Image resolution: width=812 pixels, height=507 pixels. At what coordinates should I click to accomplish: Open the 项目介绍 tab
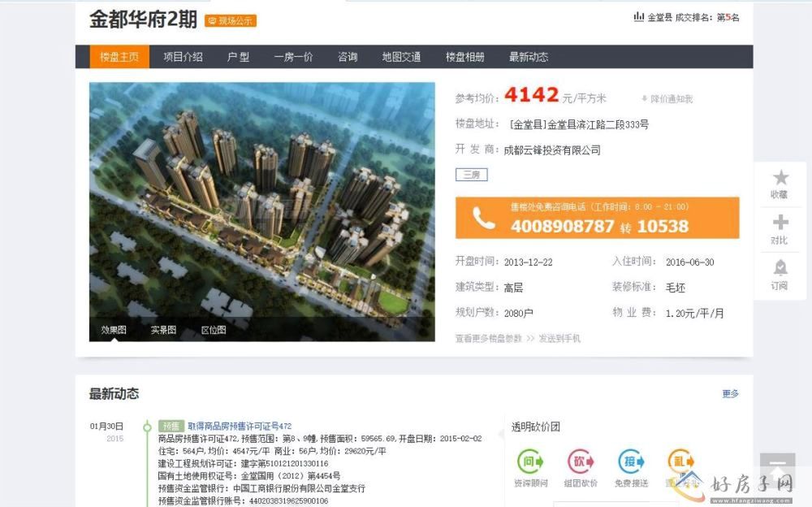pyautogui.click(x=183, y=57)
